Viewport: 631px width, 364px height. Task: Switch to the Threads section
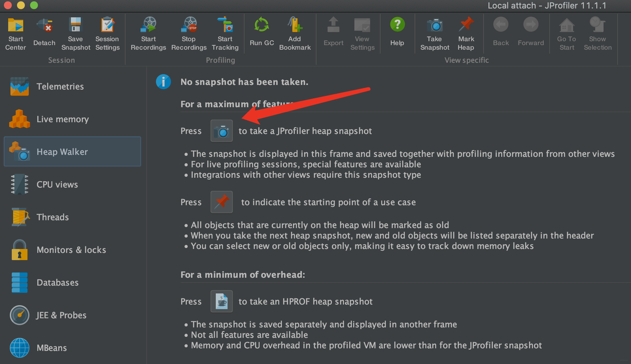coord(73,217)
